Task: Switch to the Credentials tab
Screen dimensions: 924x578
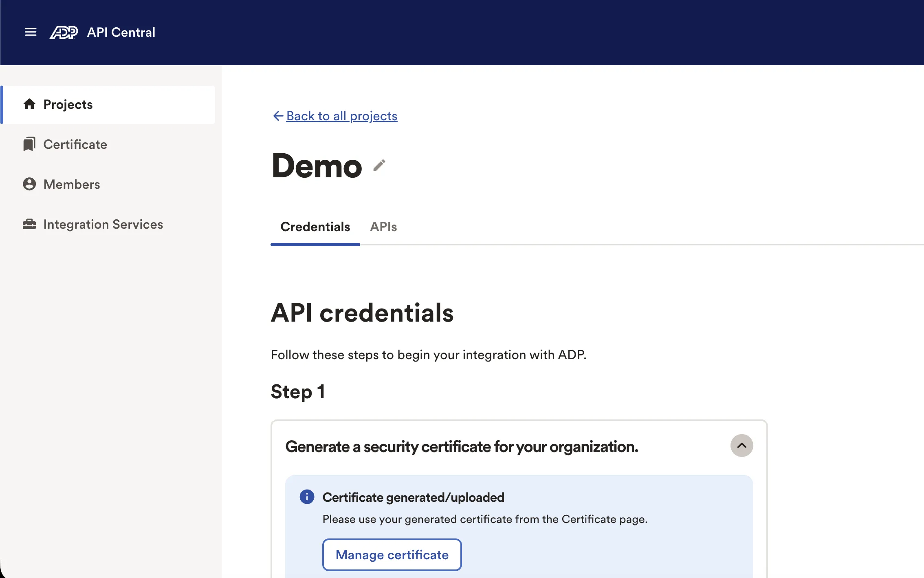Action: pyautogui.click(x=315, y=227)
